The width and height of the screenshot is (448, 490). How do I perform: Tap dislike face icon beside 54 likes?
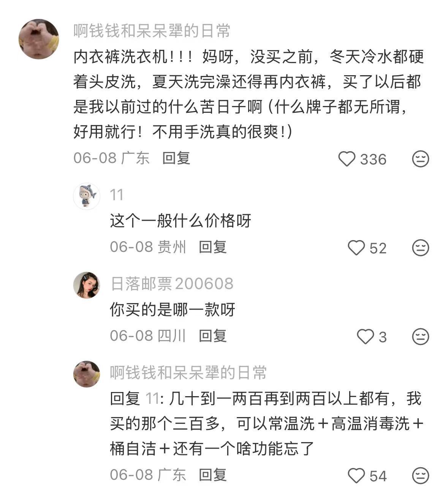point(421,476)
